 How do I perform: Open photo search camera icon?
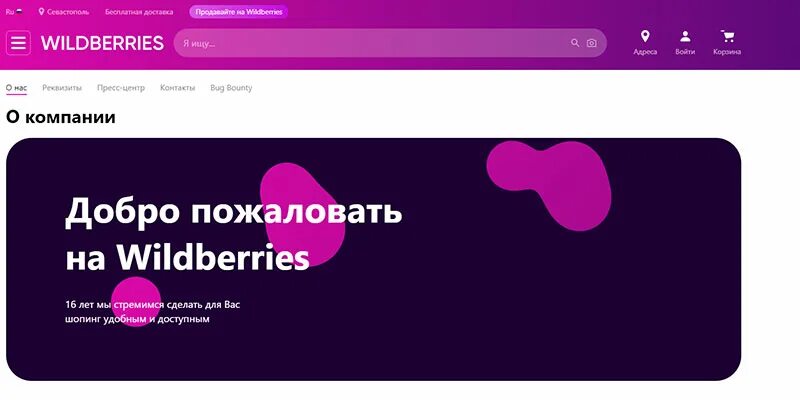point(591,43)
